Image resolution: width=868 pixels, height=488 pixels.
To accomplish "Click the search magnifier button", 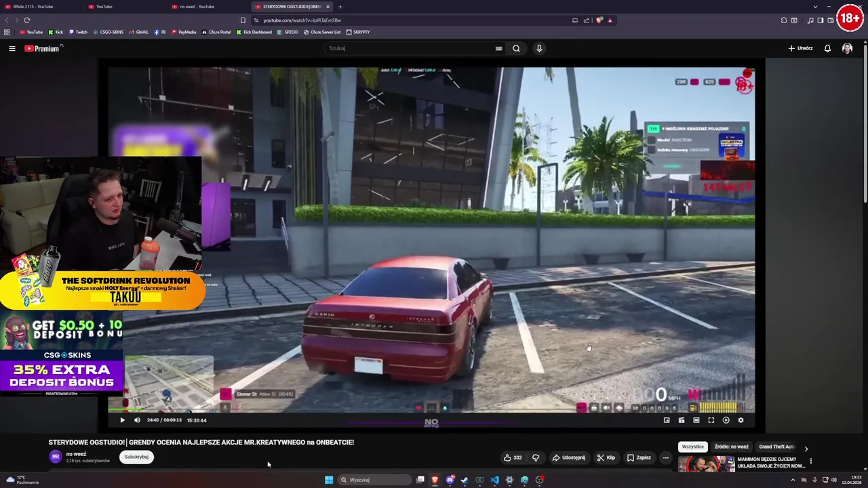I will (516, 48).
